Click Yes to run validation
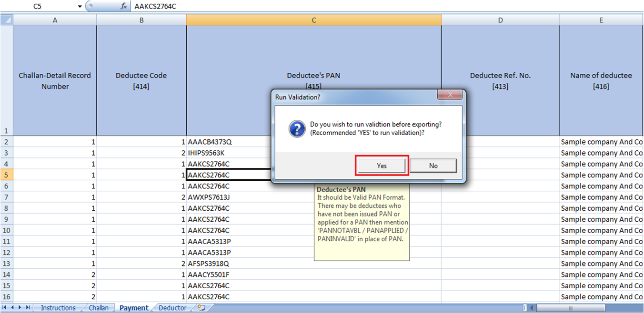 coord(381,166)
